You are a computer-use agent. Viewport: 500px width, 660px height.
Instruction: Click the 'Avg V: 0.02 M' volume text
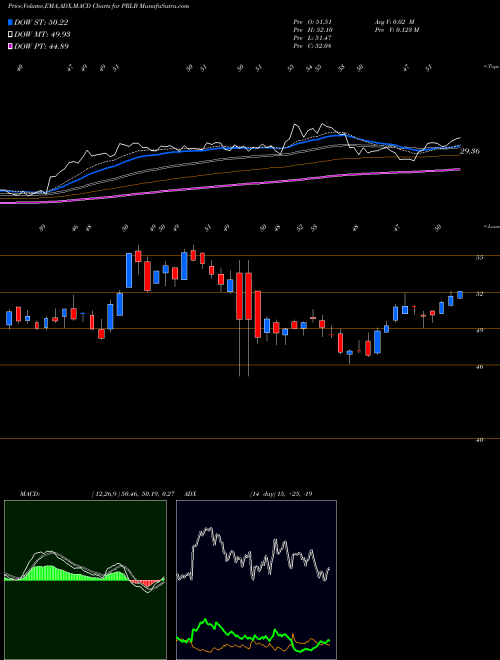click(x=396, y=22)
